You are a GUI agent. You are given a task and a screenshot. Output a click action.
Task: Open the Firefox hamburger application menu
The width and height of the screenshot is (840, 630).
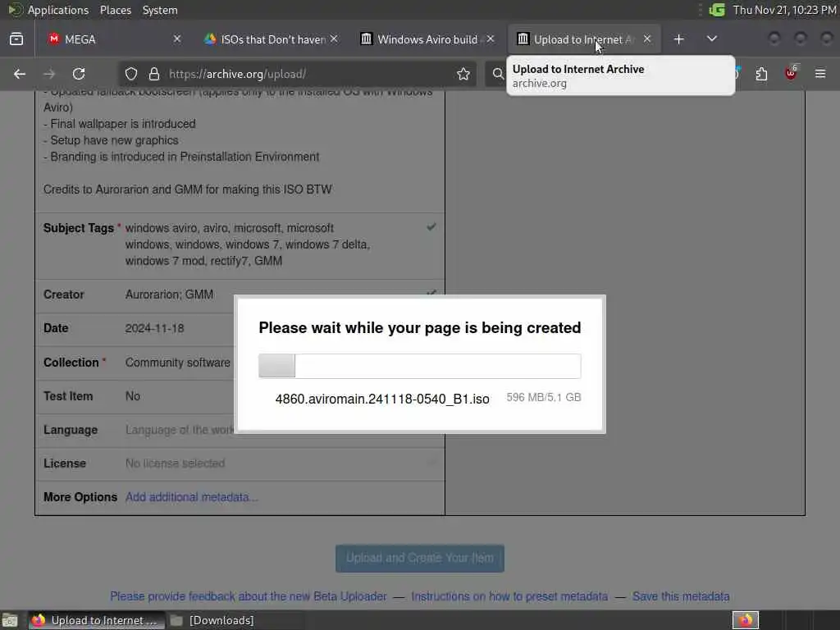click(820, 74)
